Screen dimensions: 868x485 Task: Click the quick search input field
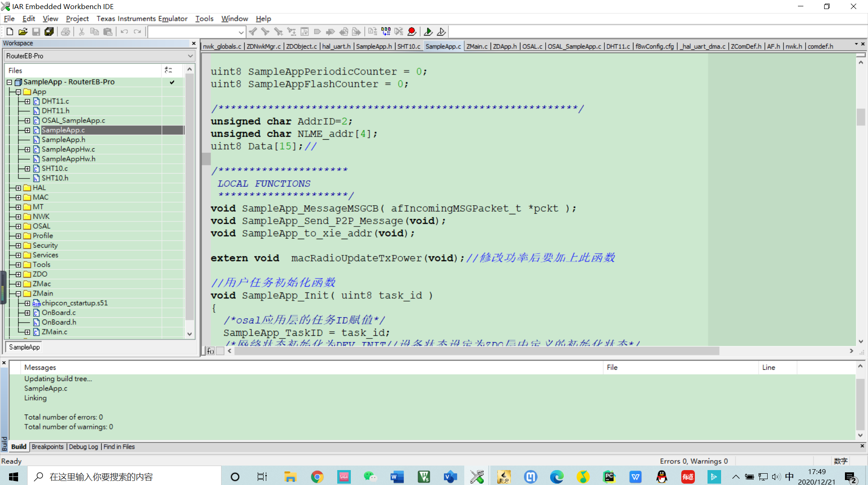[193, 32]
